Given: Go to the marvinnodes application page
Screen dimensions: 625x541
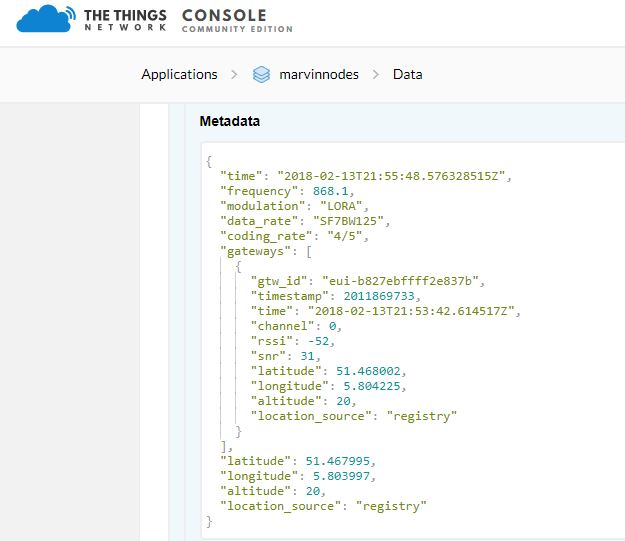Looking at the screenshot, I should (x=318, y=74).
